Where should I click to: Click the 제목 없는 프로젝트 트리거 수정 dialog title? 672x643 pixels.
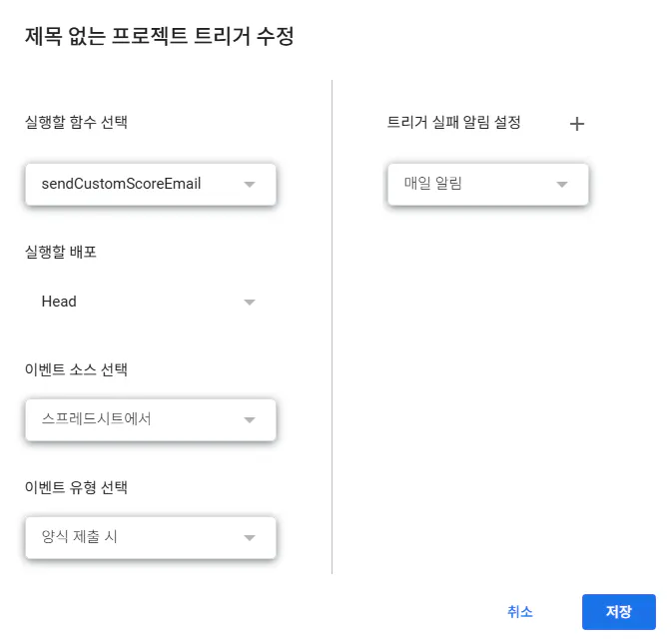160,37
